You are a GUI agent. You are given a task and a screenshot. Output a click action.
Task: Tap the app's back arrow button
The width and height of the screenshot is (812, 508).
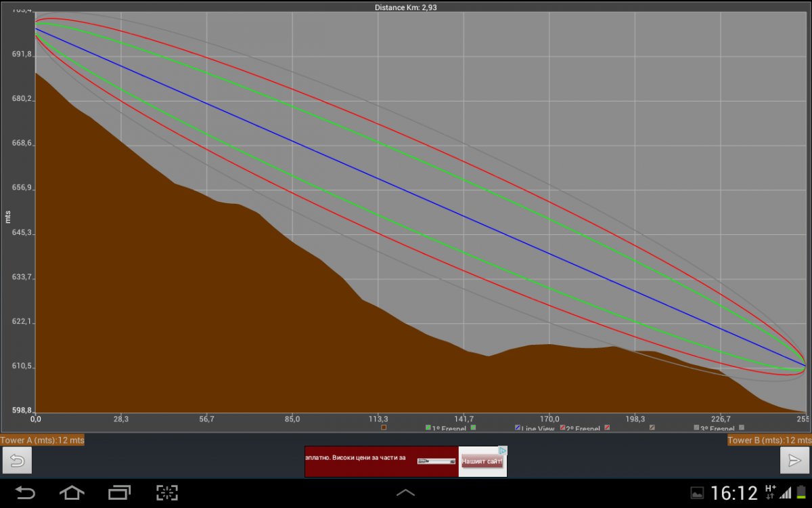pos(17,461)
